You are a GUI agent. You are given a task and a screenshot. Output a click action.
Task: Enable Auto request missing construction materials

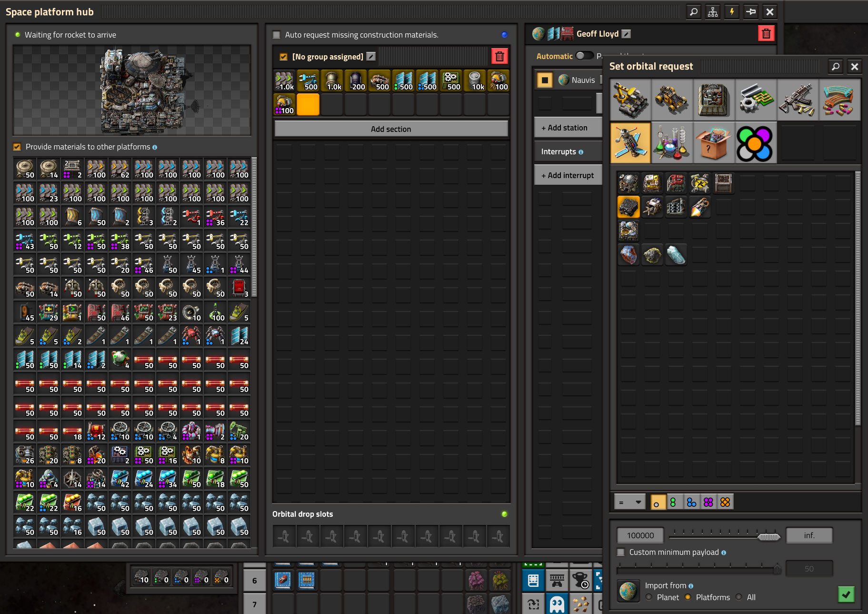[x=276, y=35]
